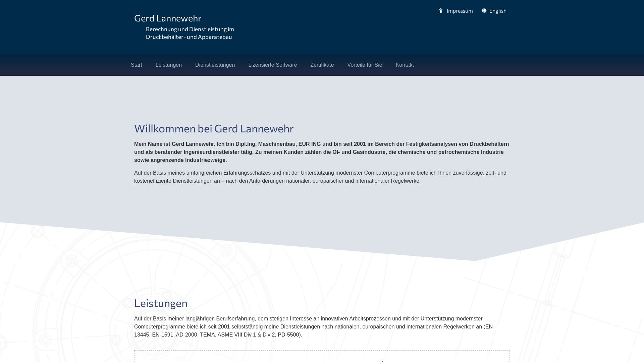Select Dienstleistungen in the navigation
Screen dimensions: 644x362
[215, 65]
